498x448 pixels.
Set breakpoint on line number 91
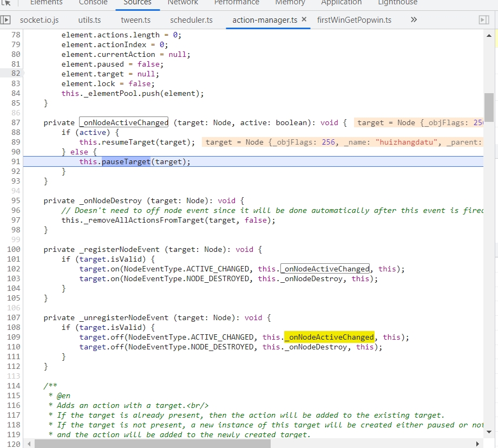click(x=16, y=161)
